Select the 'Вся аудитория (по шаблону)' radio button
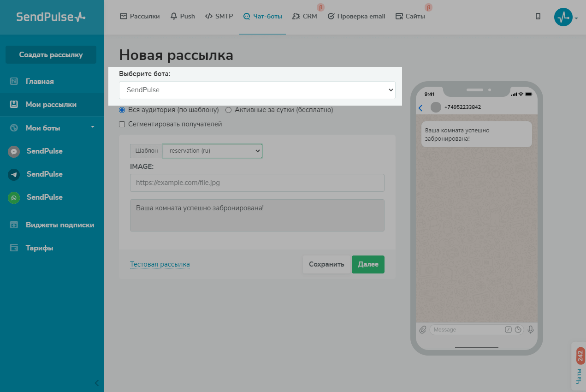This screenshot has height=392, width=586. tap(122, 110)
